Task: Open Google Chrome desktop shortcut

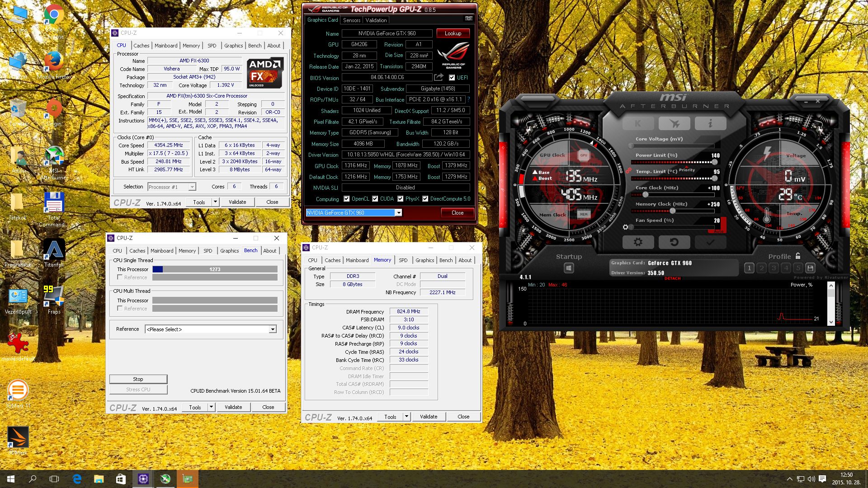Action: pyautogui.click(x=54, y=21)
